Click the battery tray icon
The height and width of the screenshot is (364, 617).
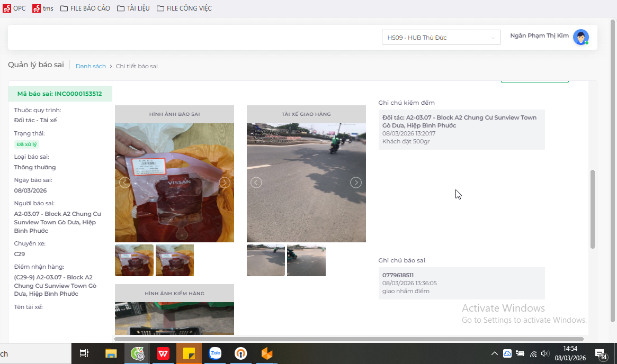click(x=520, y=353)
